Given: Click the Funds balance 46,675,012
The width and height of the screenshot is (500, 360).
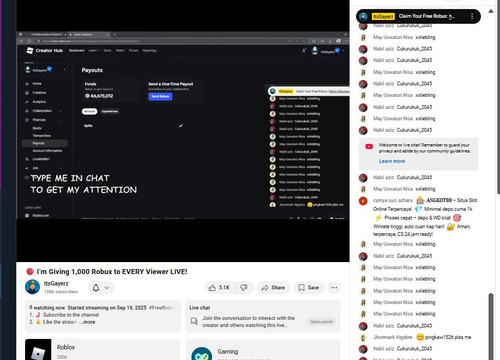Looking at the screenshot, I should (x=99, y=96).
